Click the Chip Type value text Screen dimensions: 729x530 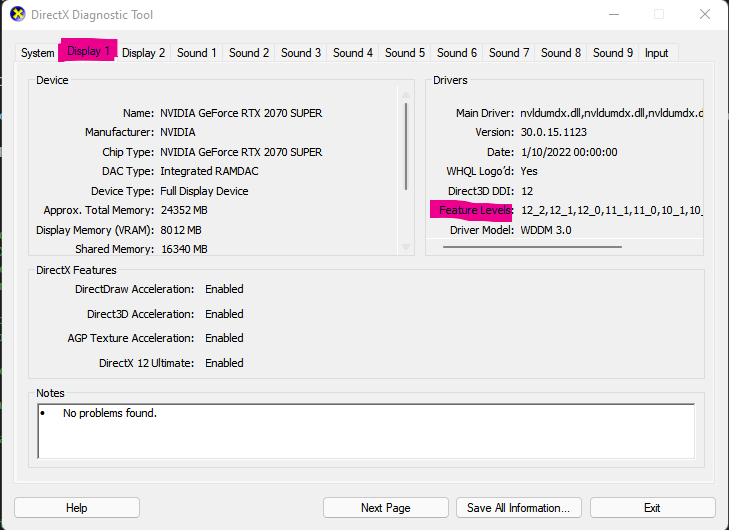click(x=241, y=152)
